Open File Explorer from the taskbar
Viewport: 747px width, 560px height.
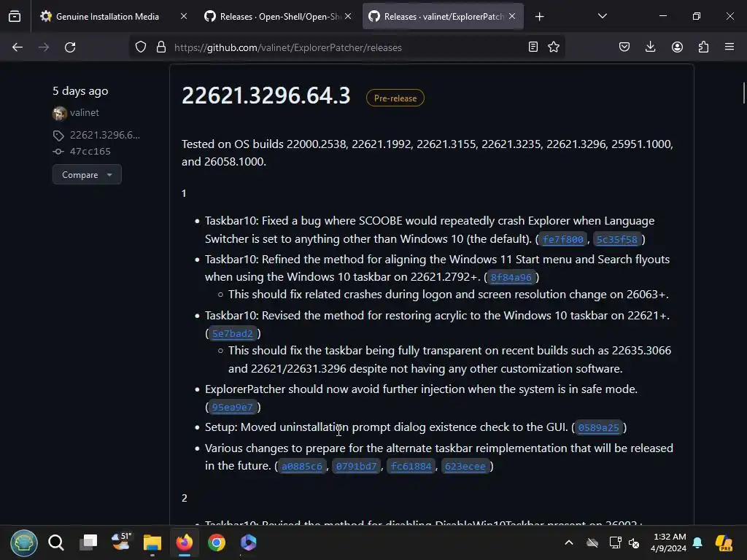[152, 542]
